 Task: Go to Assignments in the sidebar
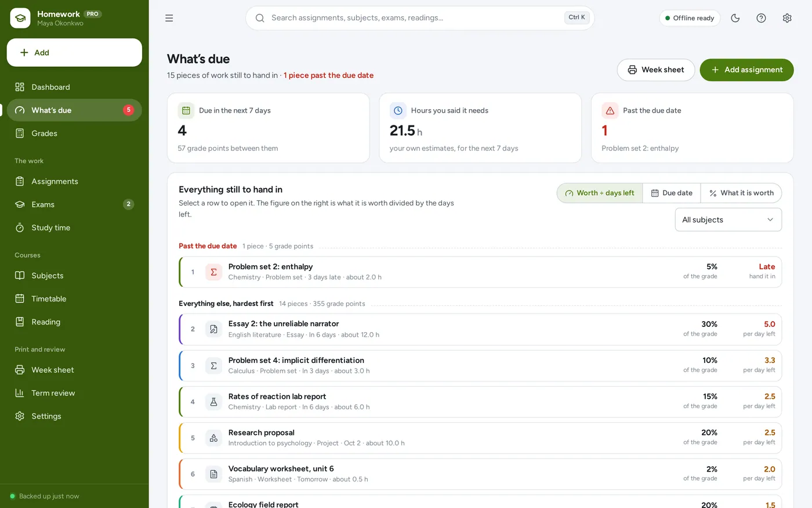coord(74,181)
